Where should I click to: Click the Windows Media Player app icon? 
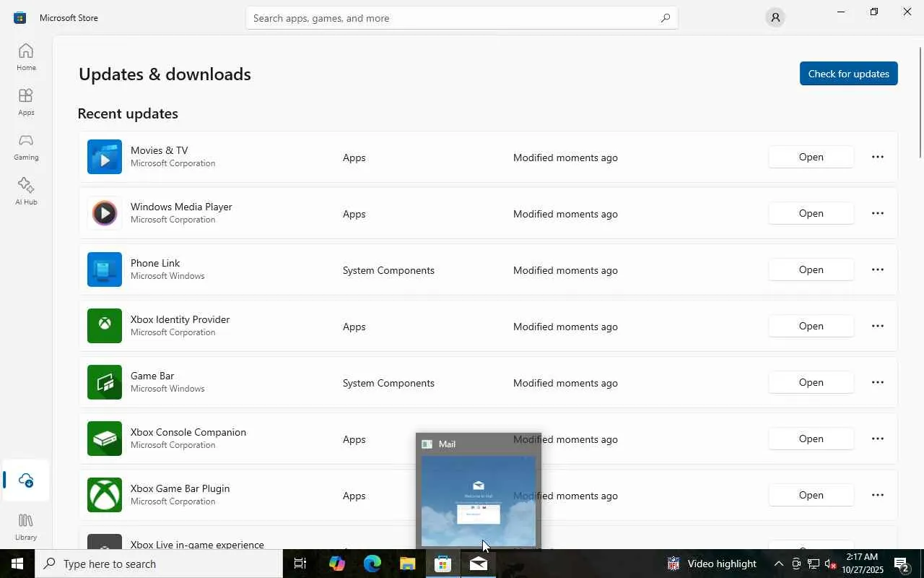tap(105, 213)
